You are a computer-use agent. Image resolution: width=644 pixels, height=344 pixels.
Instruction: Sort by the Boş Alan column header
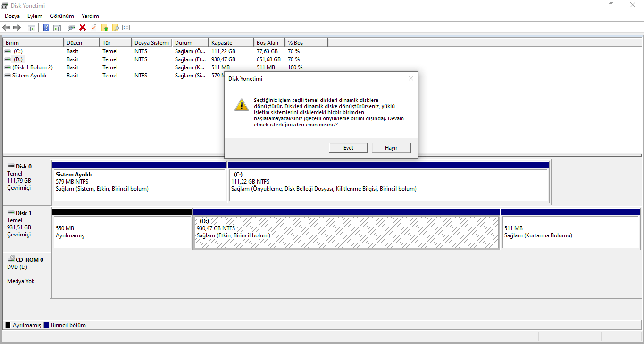(x=269, y=42)
